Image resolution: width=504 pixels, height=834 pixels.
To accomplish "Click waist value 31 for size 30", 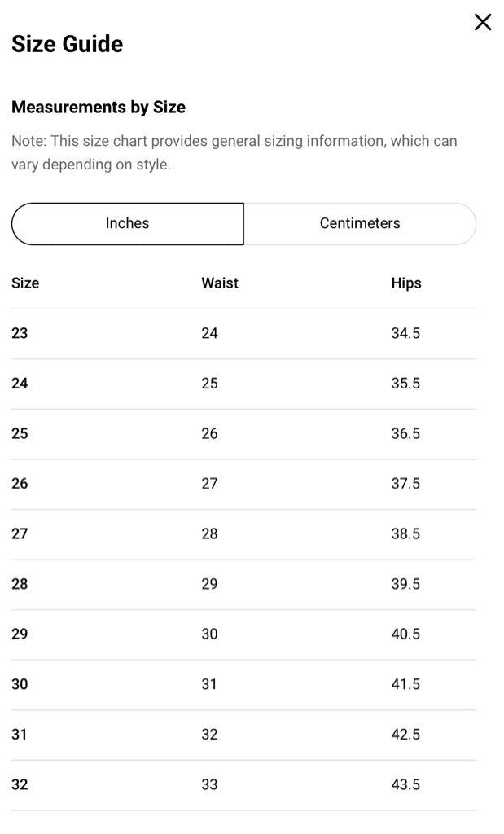I will [209, 684].
